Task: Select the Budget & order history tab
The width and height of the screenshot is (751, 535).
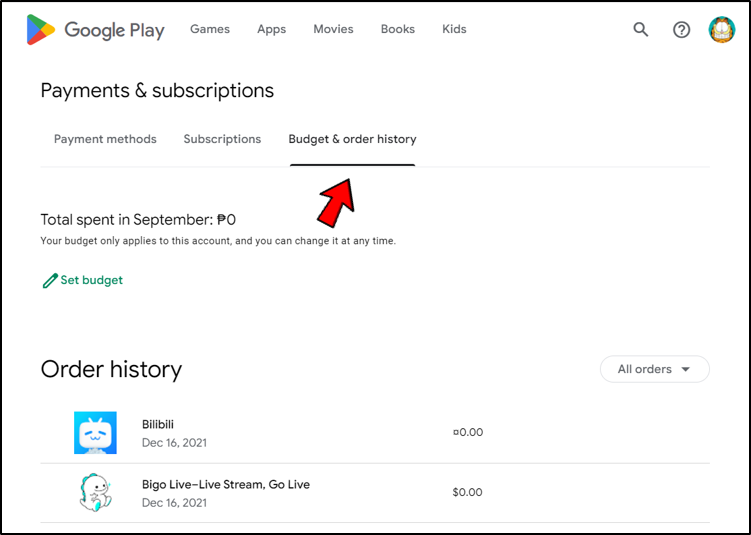Action: point(352,139)
